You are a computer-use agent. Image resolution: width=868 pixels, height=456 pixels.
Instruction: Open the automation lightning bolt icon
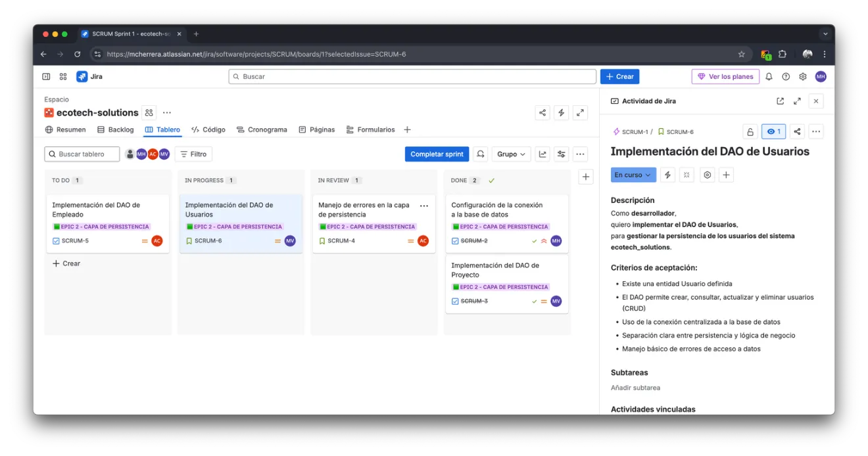pos(561,113)
